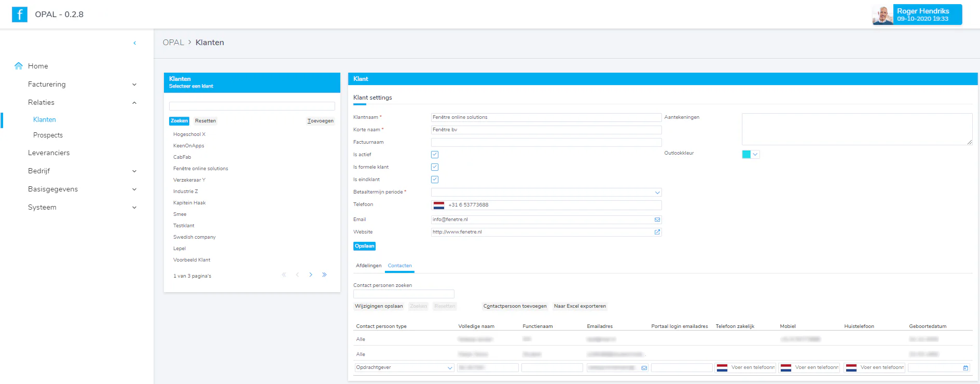Click the envelope icon in Email field
Image resolution: width=980 pixels, height=384 pixels.
(657, 220)
